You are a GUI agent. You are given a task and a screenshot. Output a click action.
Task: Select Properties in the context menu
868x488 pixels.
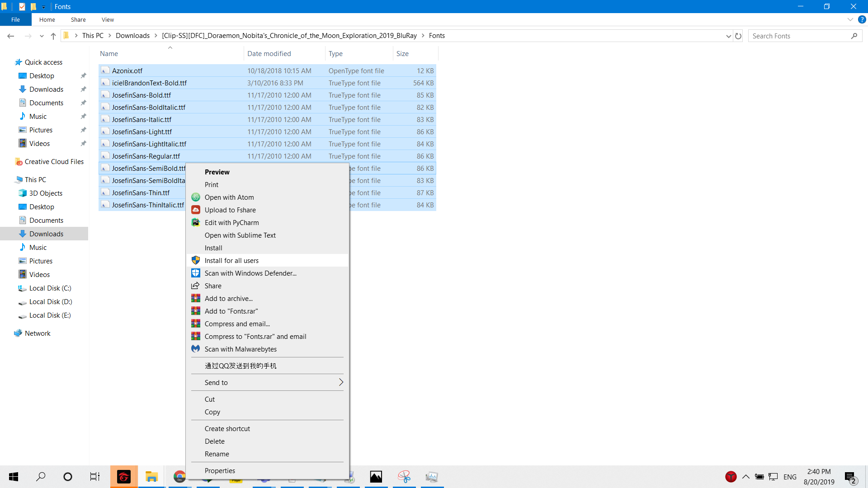tap(267, 471)
